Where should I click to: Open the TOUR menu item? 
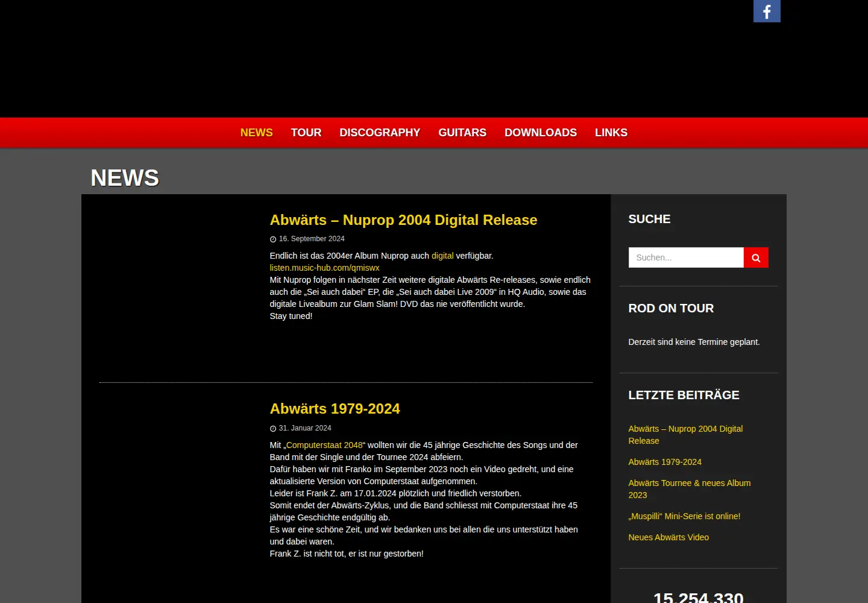(306, 133)
